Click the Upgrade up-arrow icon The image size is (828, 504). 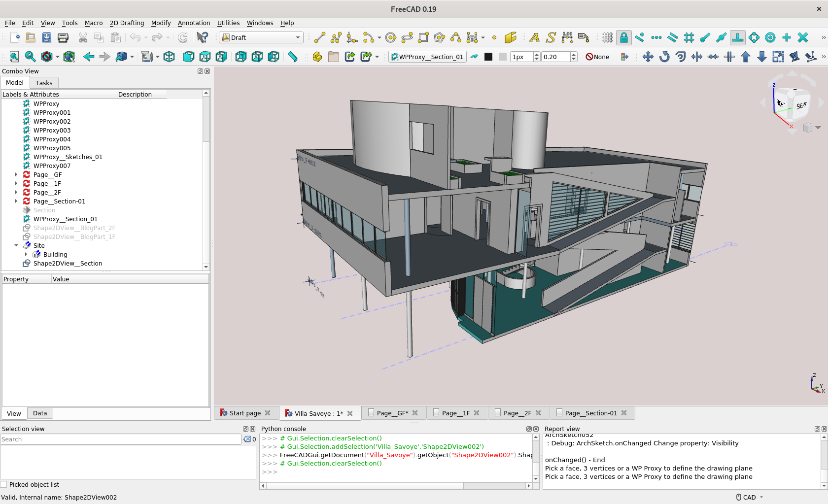[746, 57]
